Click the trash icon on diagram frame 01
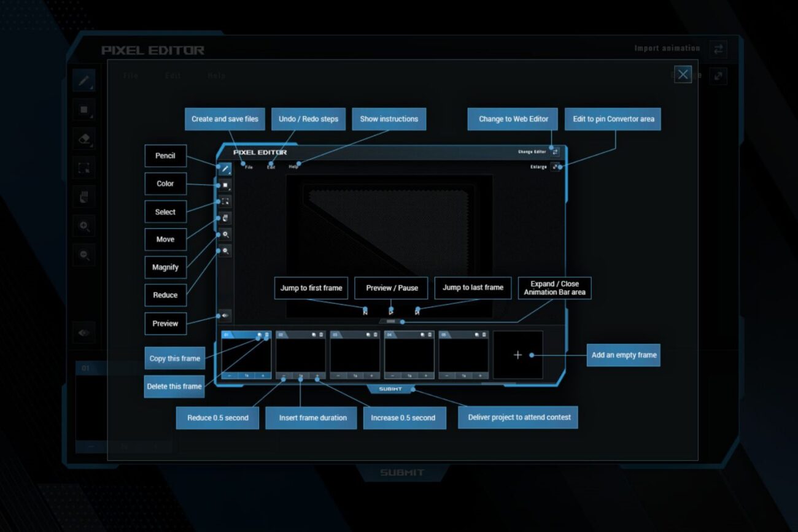798x532 pixels. (x=267, y=335)
